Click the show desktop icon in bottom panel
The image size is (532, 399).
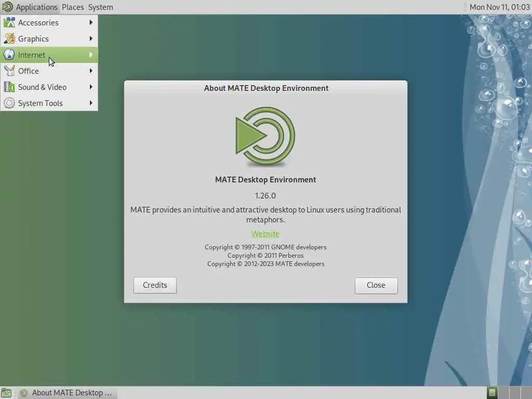[x=6, y=393]
